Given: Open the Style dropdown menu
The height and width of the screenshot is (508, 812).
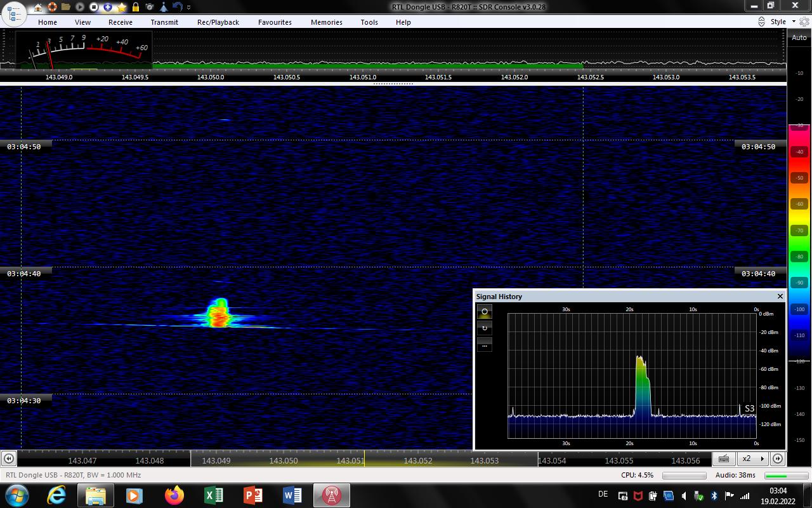Looking at the screenshot, I should pos(783,22).
